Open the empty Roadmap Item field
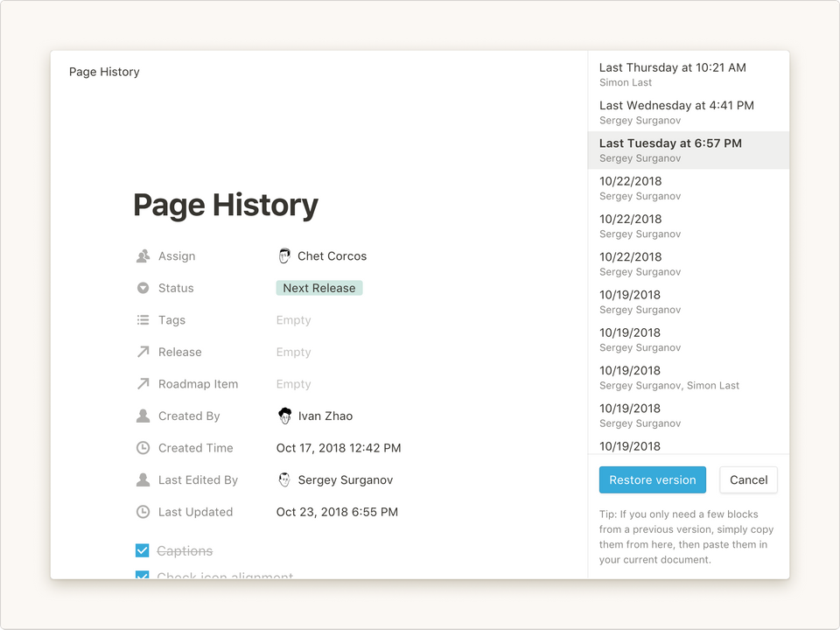 (x=293, y=384)
